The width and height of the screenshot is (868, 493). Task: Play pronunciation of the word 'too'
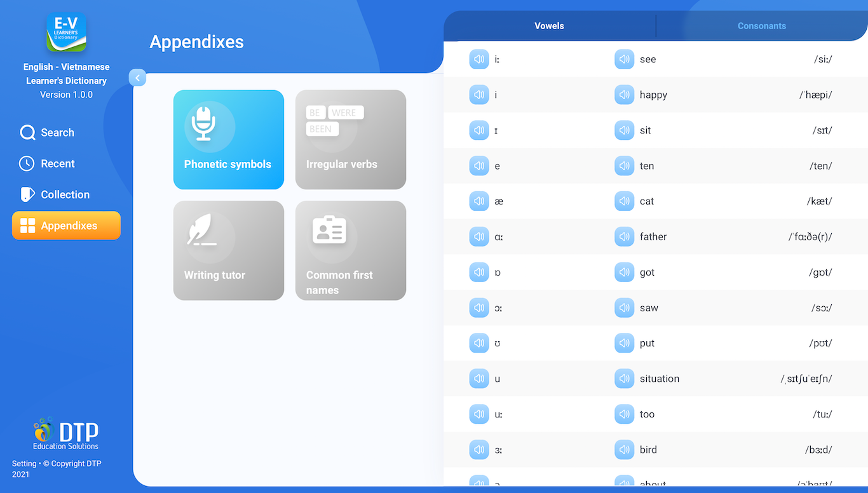[x=625, y=414]
